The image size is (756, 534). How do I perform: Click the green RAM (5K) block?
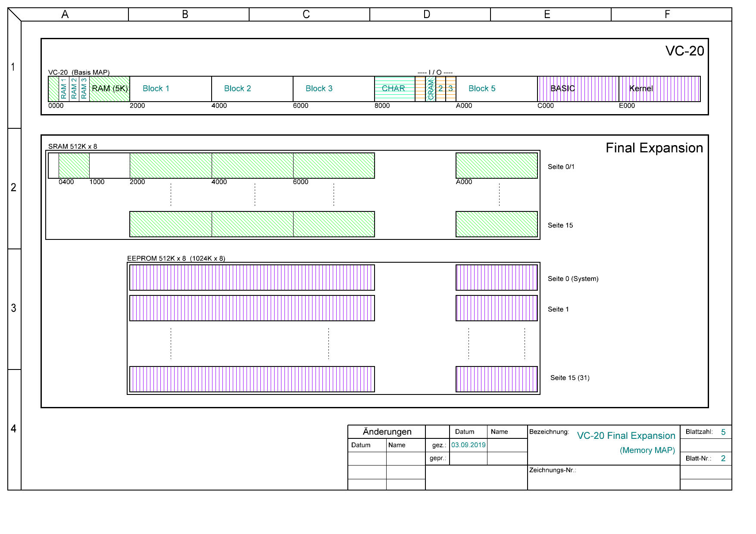(110, 89)
